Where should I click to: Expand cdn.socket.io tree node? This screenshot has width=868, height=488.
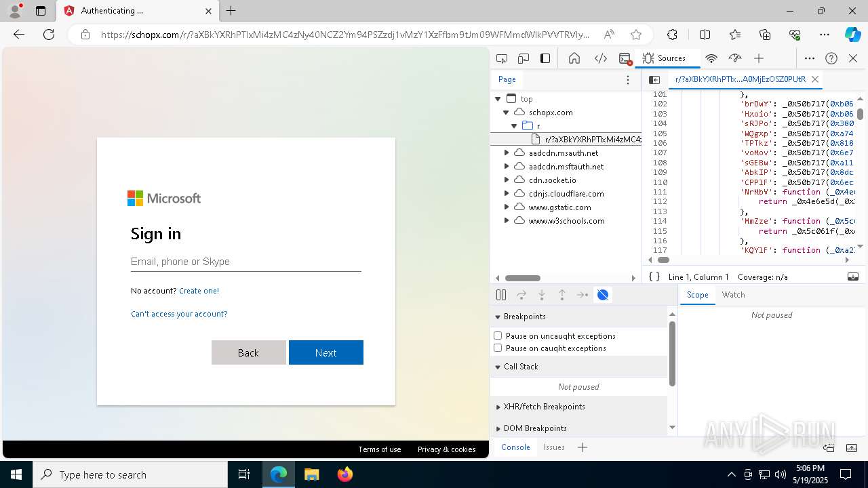point(506,180)
